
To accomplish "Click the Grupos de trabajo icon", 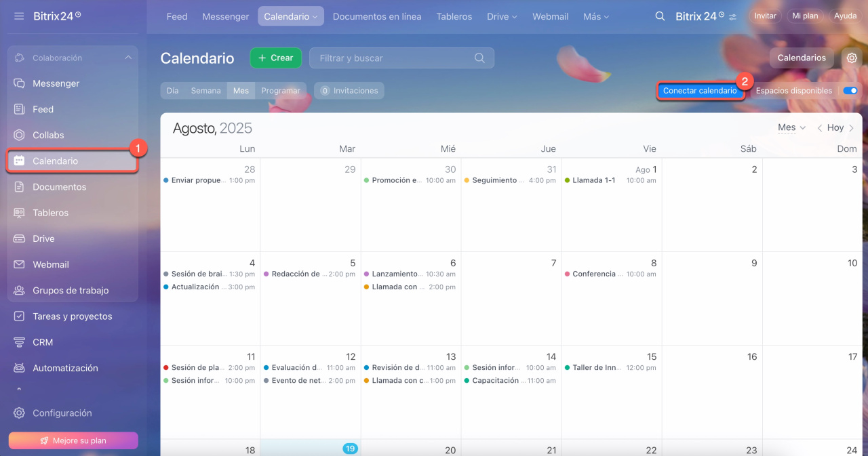I will click(20, 290).
